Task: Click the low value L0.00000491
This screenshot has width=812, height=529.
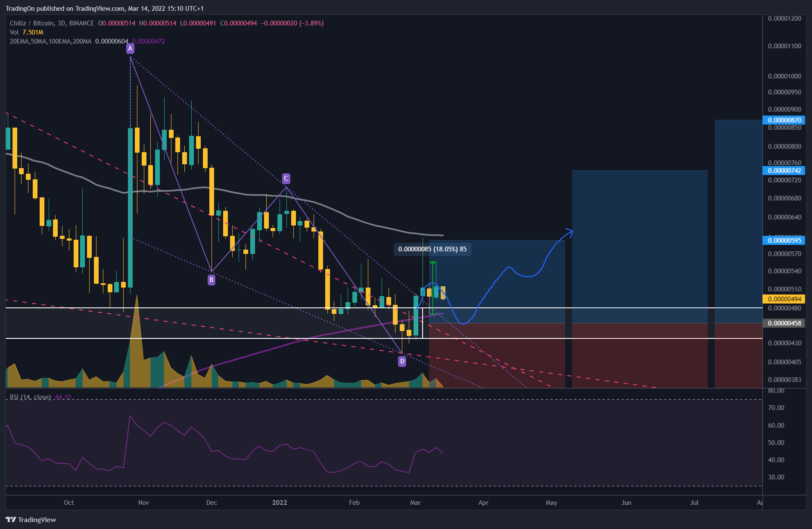Action: 198,23
